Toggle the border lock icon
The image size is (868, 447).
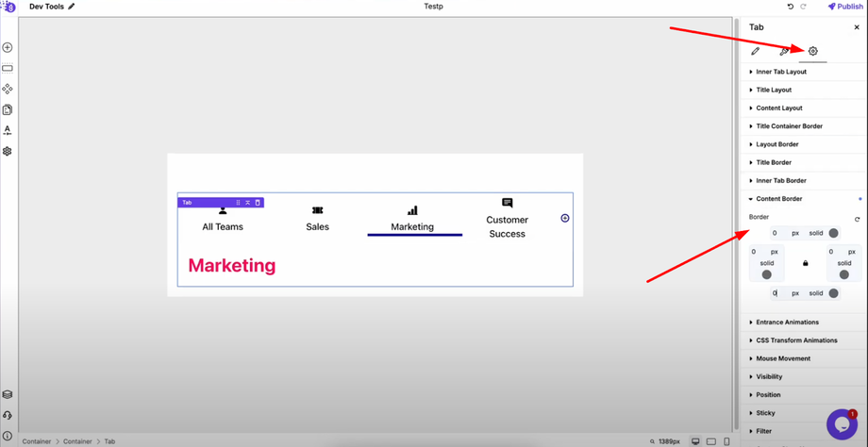coord(805,263)
